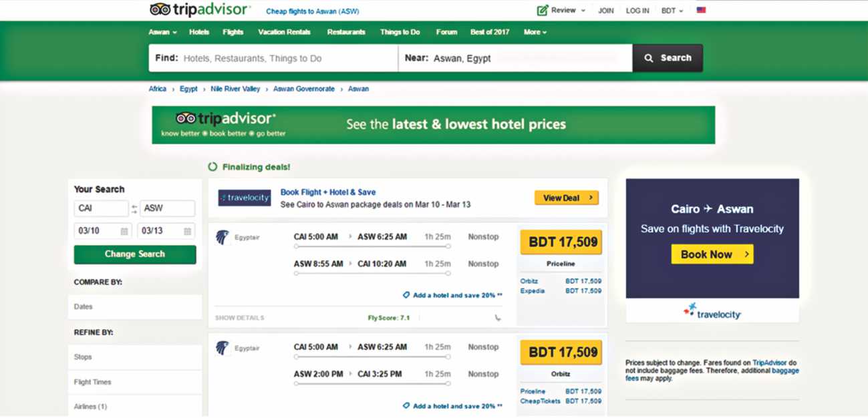Click the Egypt breadcrumb link
Viewport: 868px width, 418px height.
pyautogui.click(x=188, y=89)
